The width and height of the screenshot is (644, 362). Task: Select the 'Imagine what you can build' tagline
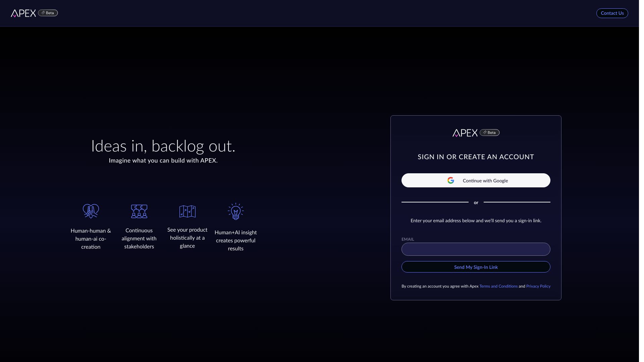pyautogui.click(x=163, y=160)
